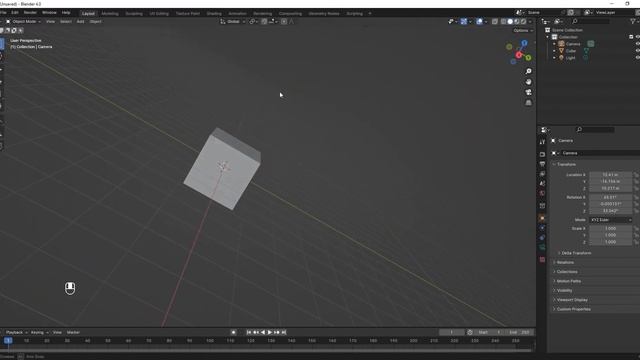Toggle snapping magnet icon in header
640x360 pixels.
click(x=264, y=22)
